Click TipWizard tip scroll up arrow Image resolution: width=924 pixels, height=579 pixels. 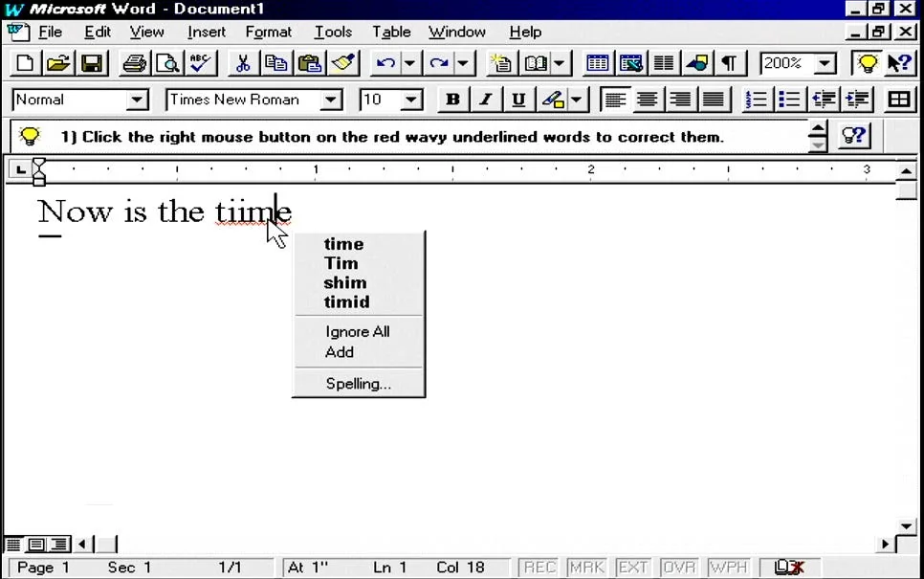coord(817,129)
